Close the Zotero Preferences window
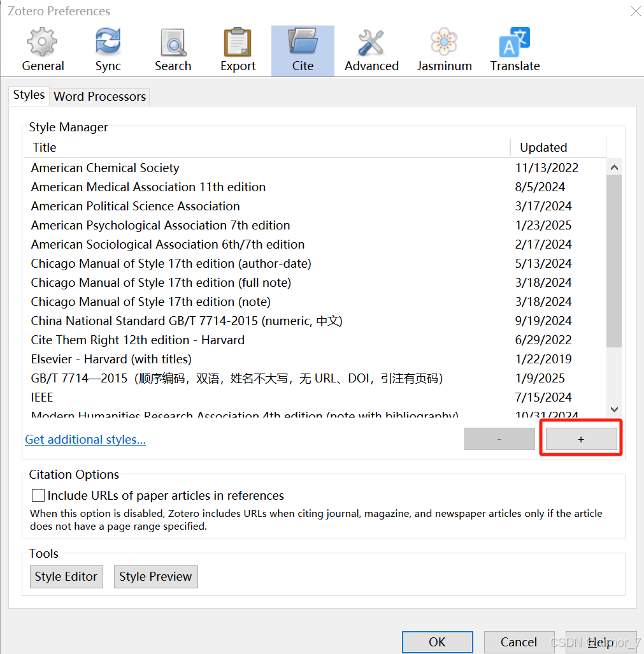Viewport: 644px width, 654px height. 636,11
